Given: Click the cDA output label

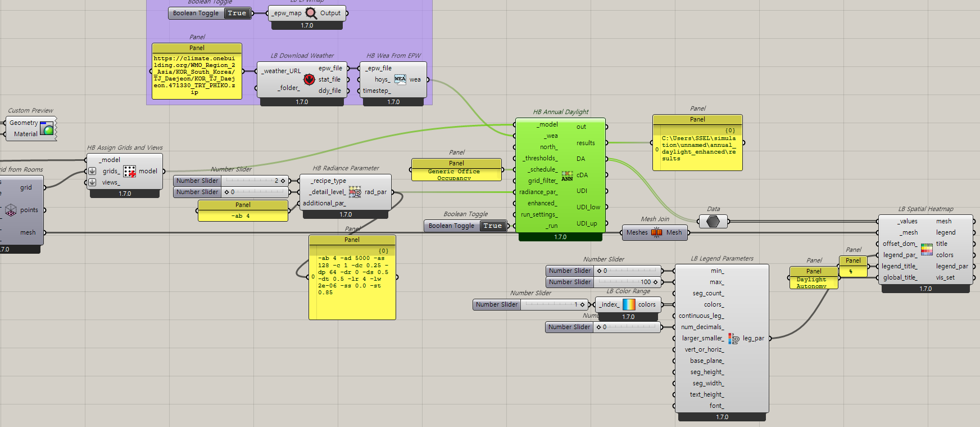Looking at the screenshot, I should (582, 175).
